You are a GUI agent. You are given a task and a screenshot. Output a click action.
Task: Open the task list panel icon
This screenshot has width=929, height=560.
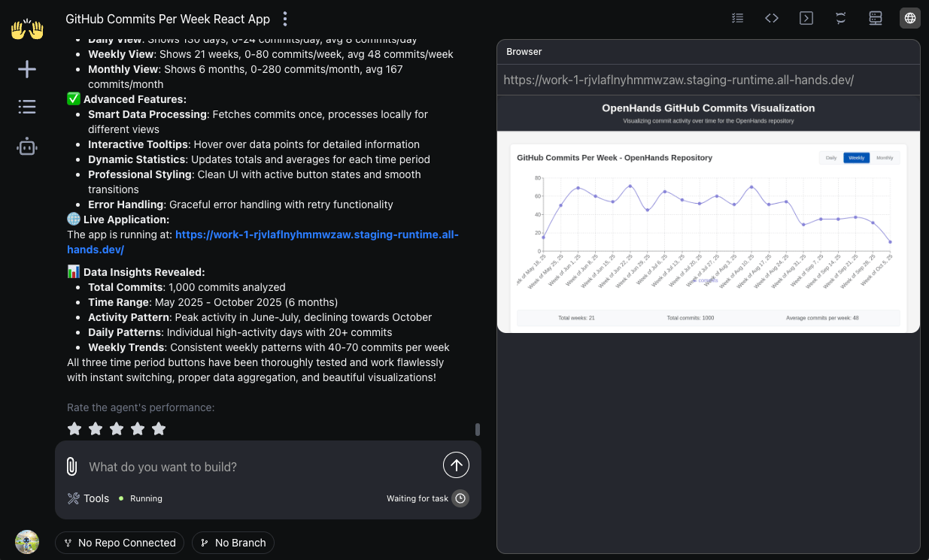pyautogui.click(x=737, y=18)
